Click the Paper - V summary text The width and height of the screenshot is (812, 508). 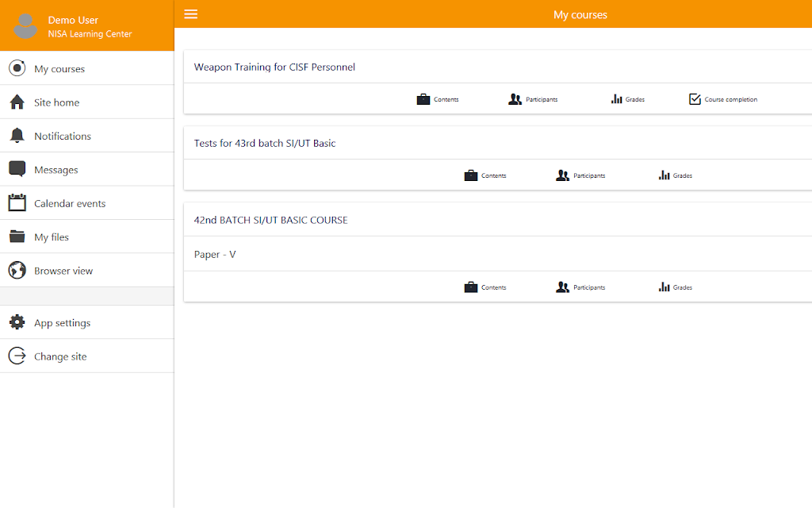pyautogui.click(x=215, y=255)
